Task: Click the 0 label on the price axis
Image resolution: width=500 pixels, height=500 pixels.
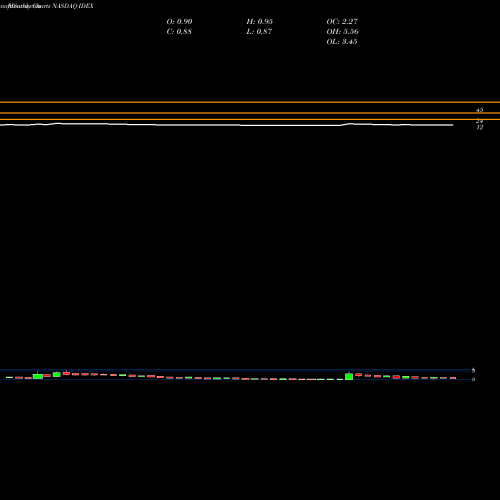Action: 473,379
